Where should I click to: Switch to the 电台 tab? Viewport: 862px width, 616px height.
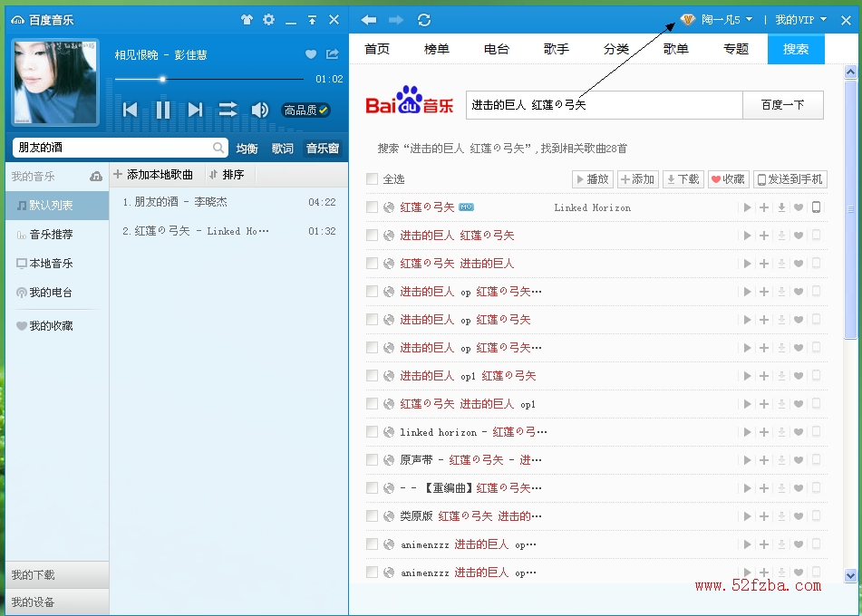[x=497, y=49]
